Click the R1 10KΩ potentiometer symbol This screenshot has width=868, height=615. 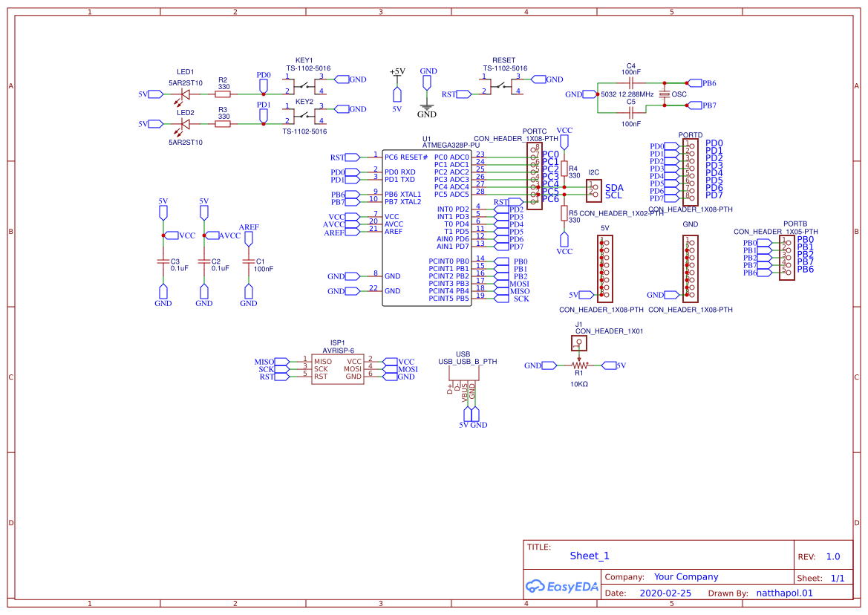[579, 365]
